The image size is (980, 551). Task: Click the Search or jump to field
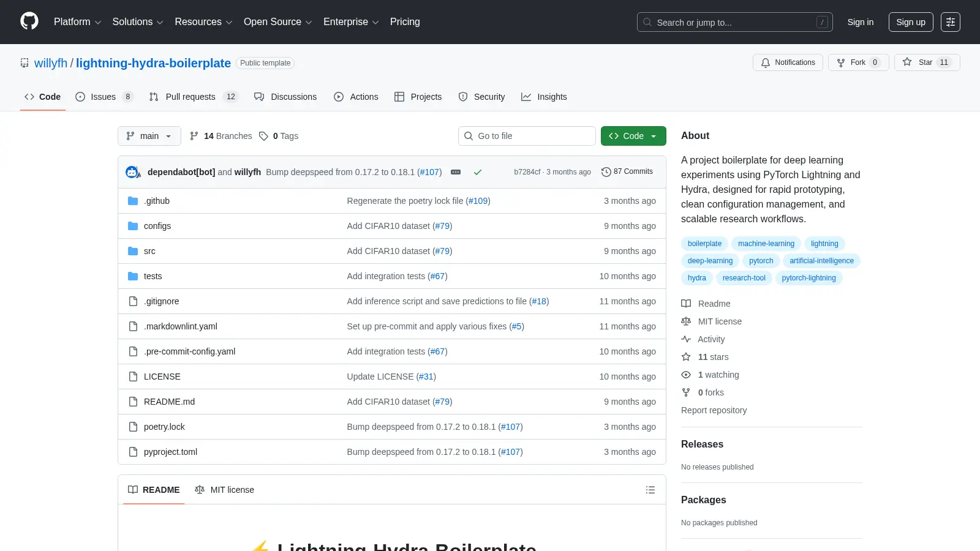click(x=735, y=22)
